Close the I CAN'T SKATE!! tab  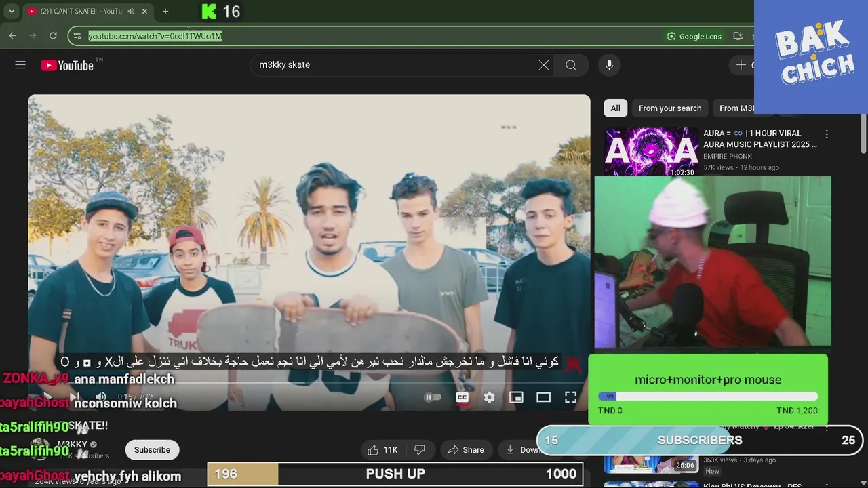144,12
